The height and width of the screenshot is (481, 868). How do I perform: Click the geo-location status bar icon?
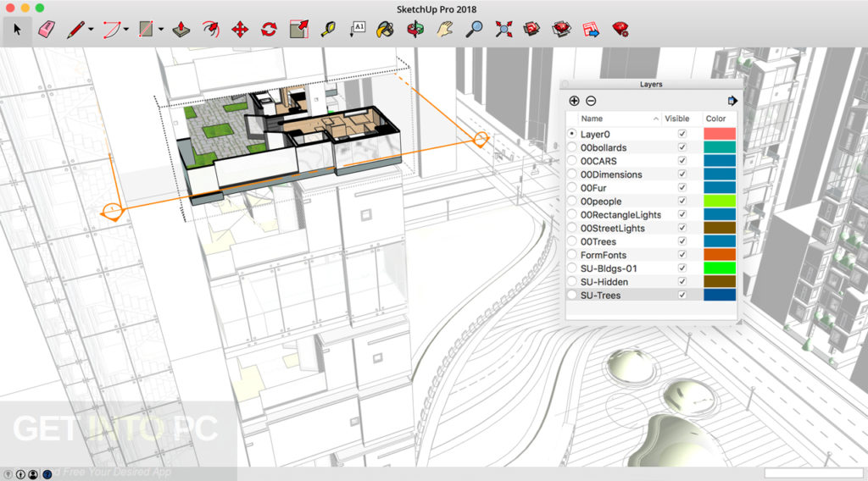[8, 474]
